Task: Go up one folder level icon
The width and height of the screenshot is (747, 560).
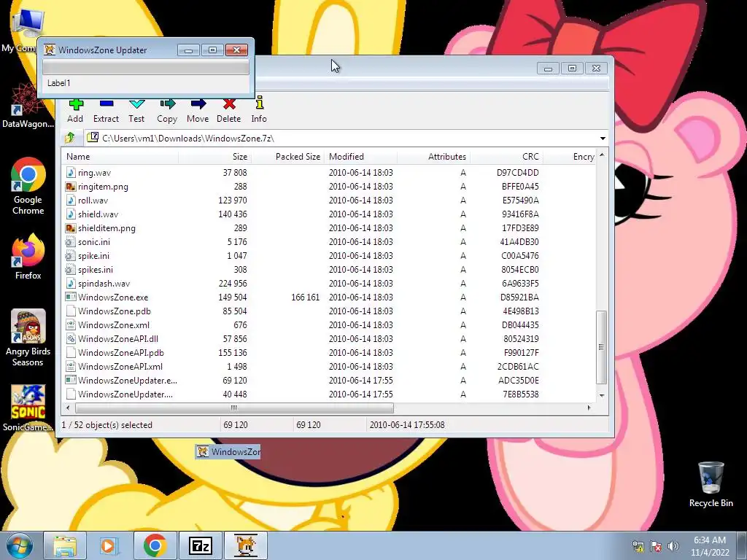Action: [x=70, y=138]
